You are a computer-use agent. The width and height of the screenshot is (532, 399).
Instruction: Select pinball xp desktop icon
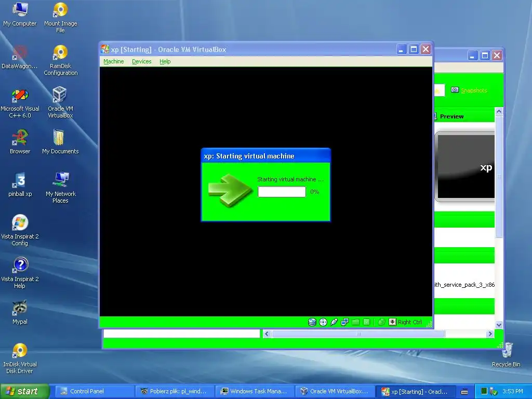click(20, 184)
